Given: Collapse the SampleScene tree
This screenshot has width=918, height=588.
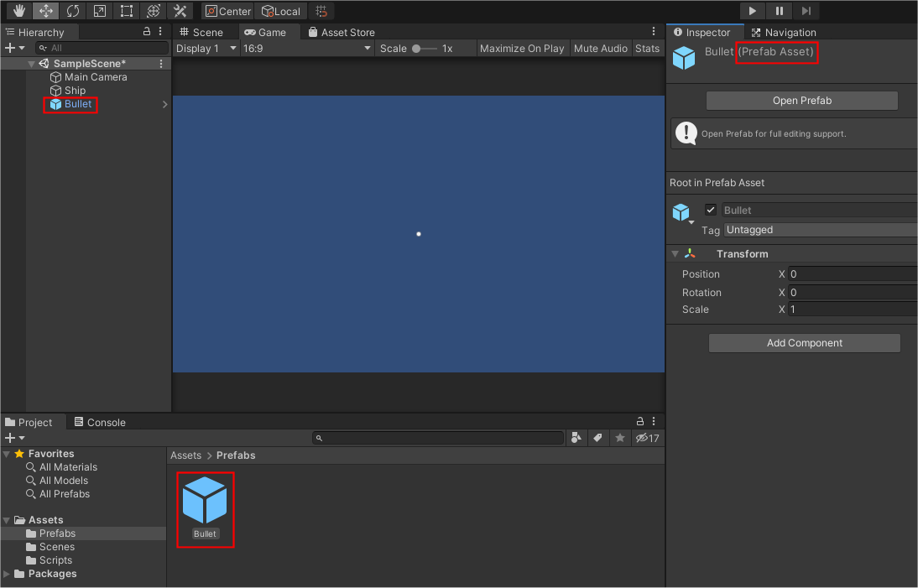Looking at the screenshot, I should [x=31, y=63].
